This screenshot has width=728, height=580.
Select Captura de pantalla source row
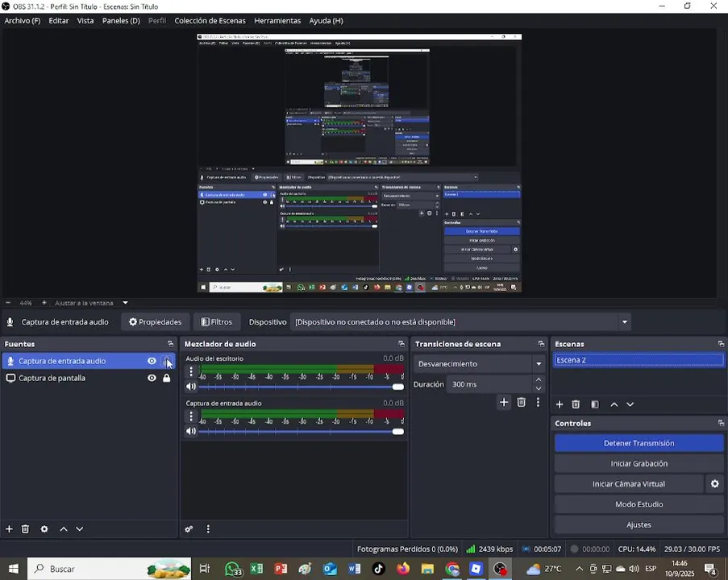[x=88, y=378]
